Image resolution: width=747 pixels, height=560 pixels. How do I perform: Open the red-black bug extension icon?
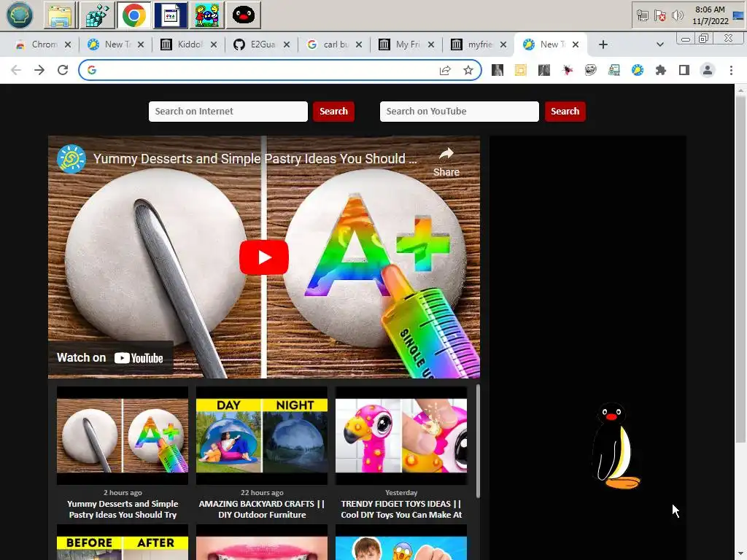click(568, 71)
